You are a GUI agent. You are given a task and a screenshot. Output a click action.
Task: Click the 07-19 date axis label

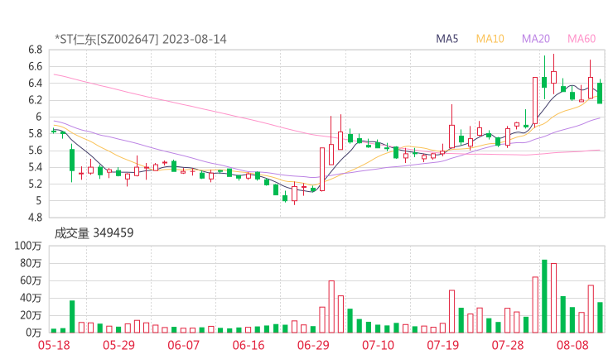[x=442, y=345]
